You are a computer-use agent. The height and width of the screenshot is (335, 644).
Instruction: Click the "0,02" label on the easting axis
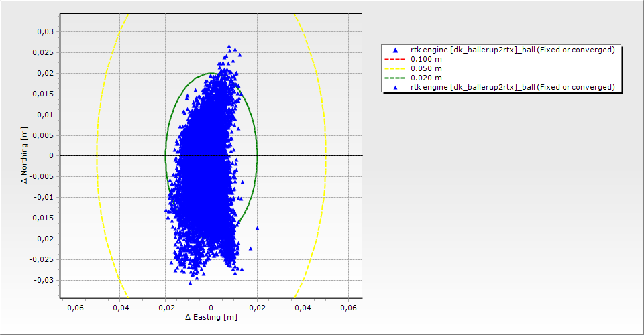[257, 308]
